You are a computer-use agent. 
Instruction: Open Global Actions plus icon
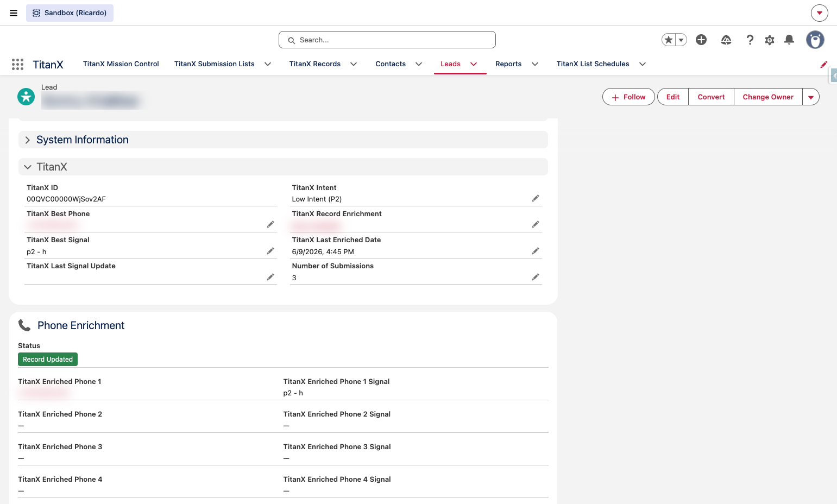[x=701, y=40]
